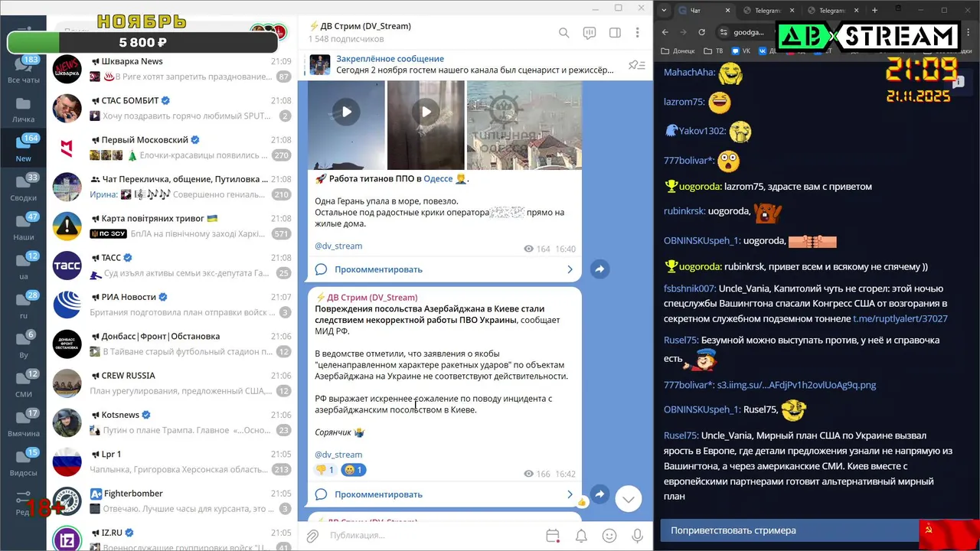The width and height of the screenshot is (980, 551).
Task: Open the By folder
Action: [24, 345]
